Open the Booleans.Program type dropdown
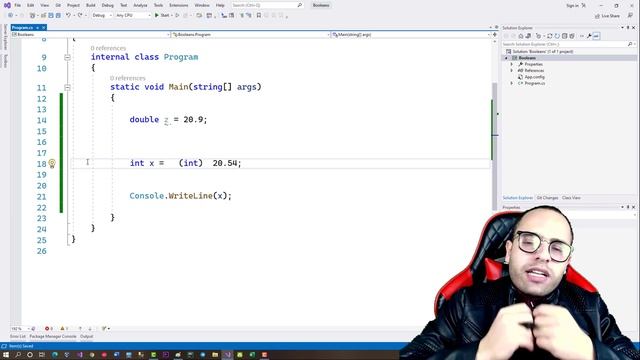Screen dimensions: 640x360 [251, 35]
